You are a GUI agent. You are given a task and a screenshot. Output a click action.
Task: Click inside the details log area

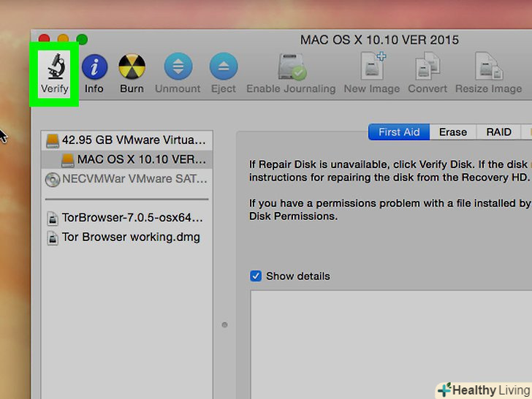[x=391, y=344]
